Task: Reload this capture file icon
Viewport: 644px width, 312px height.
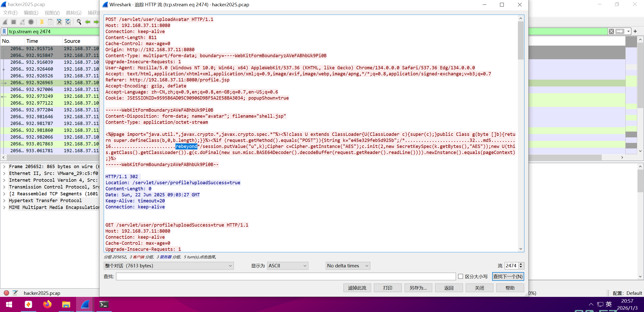Action: (68, 22)
